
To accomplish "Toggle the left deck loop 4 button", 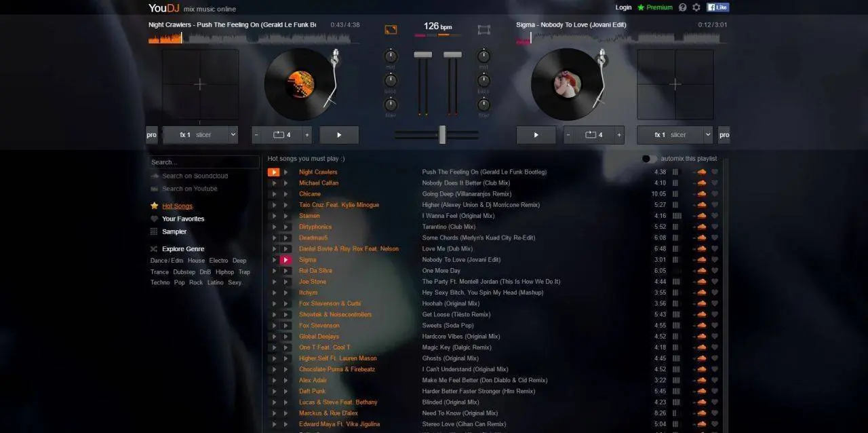I will pos(282,135).
